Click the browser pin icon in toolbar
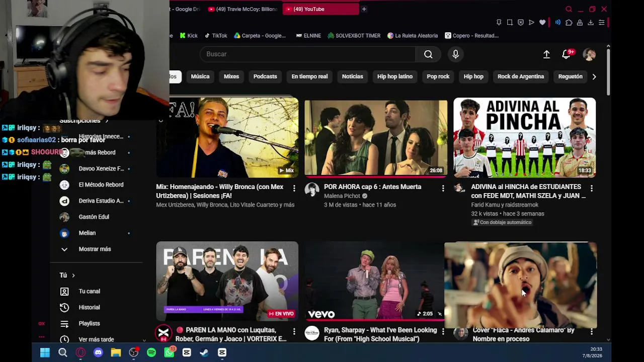Screen dimensions: 644x362 [499, 23]
